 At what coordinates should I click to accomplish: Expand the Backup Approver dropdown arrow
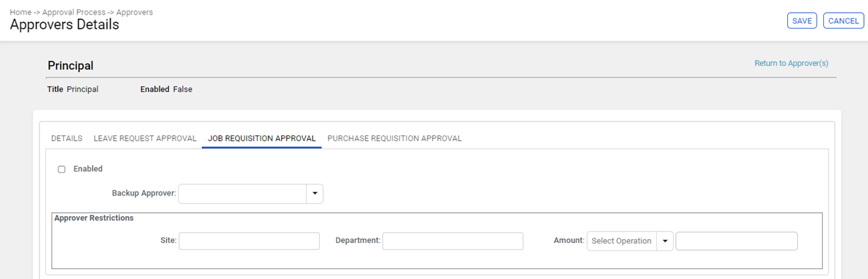click(314, 194)
